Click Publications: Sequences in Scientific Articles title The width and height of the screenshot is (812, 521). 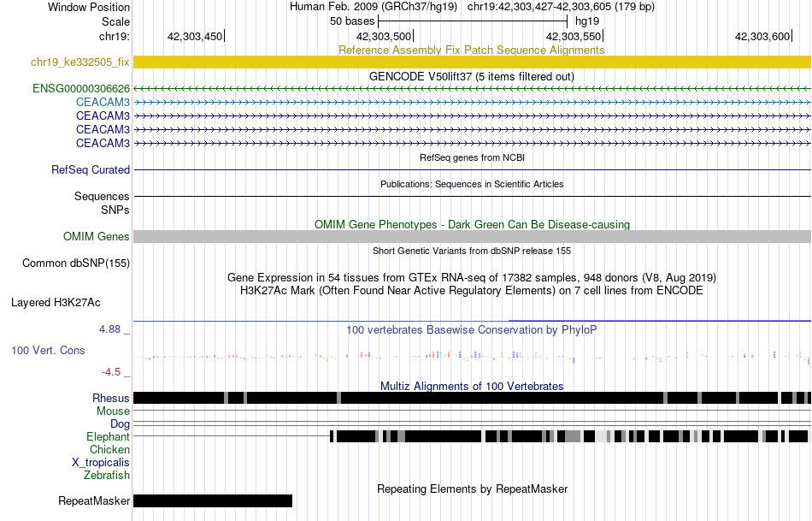[x=472, y=184]
